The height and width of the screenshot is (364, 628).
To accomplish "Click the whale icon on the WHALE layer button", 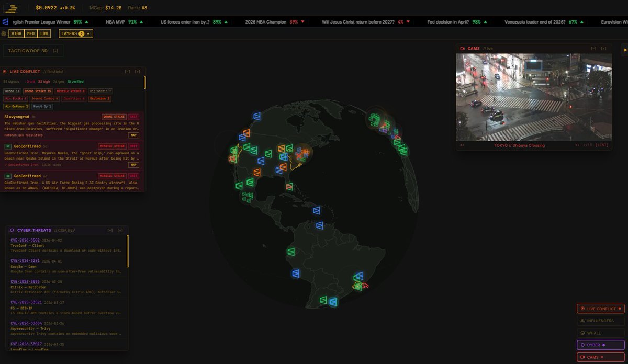I will 582,333.
